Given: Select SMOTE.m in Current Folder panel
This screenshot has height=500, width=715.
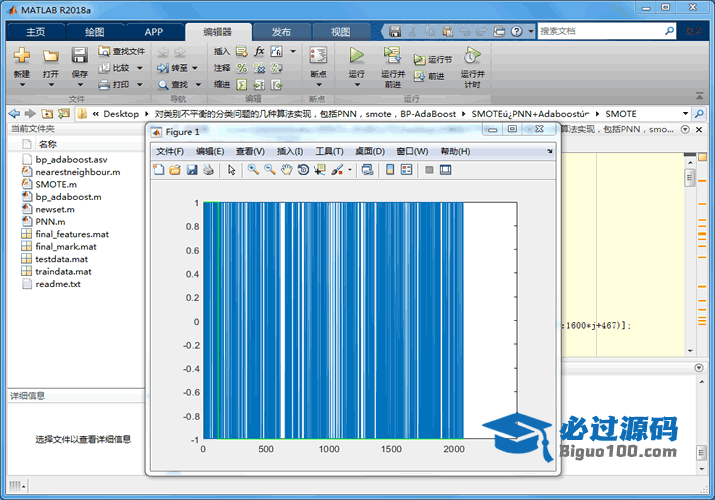Looking at the screenshot, I should point(56,184).
